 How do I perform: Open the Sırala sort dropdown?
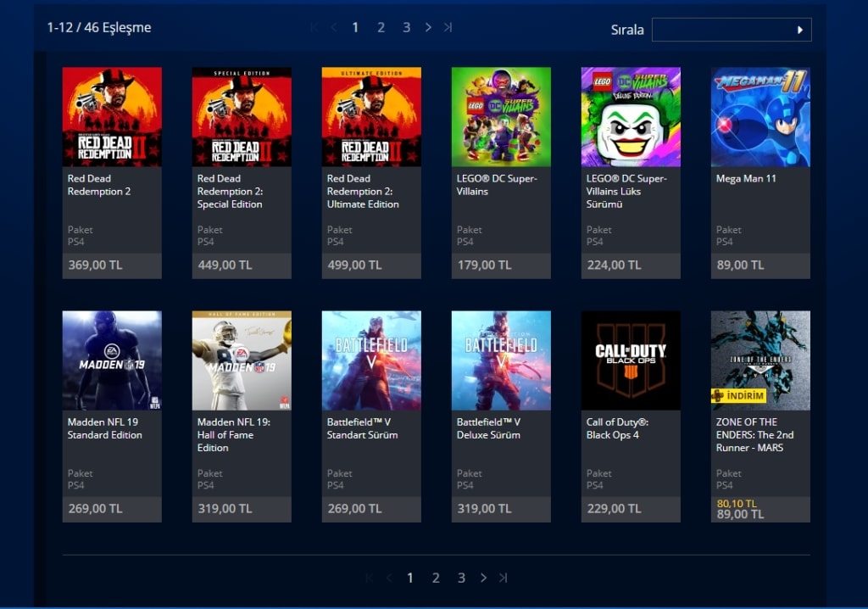[x=731, y=30]
